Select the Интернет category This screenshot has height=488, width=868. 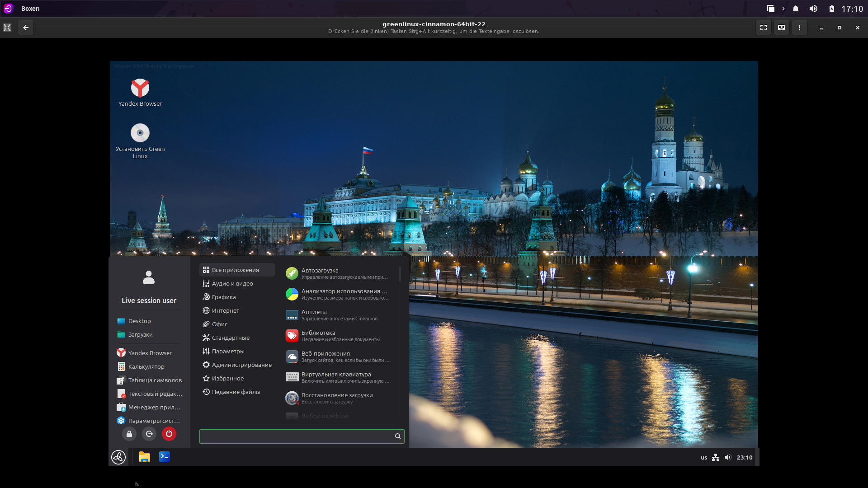tap(225, 310)
